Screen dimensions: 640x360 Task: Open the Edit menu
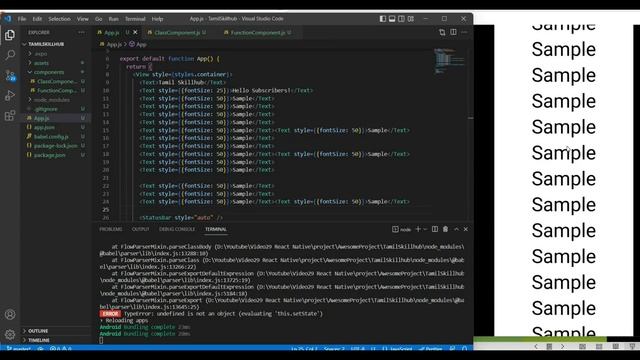[37, 19]
